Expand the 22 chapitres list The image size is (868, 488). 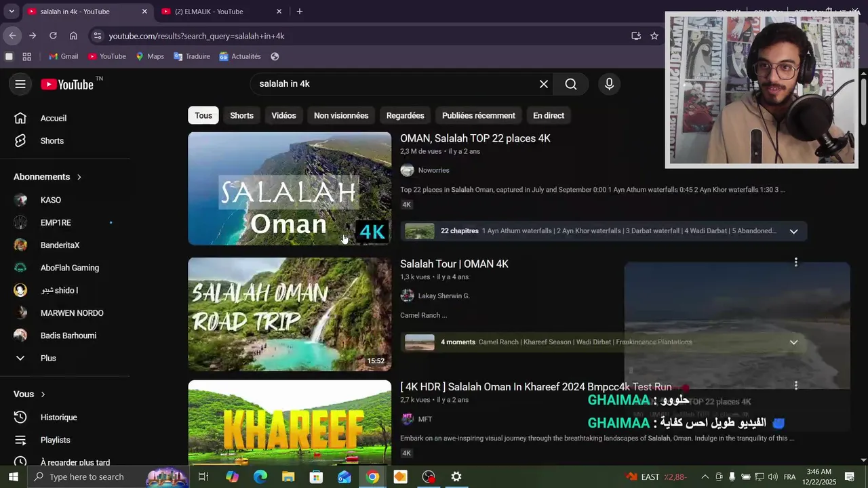[793, 231]
